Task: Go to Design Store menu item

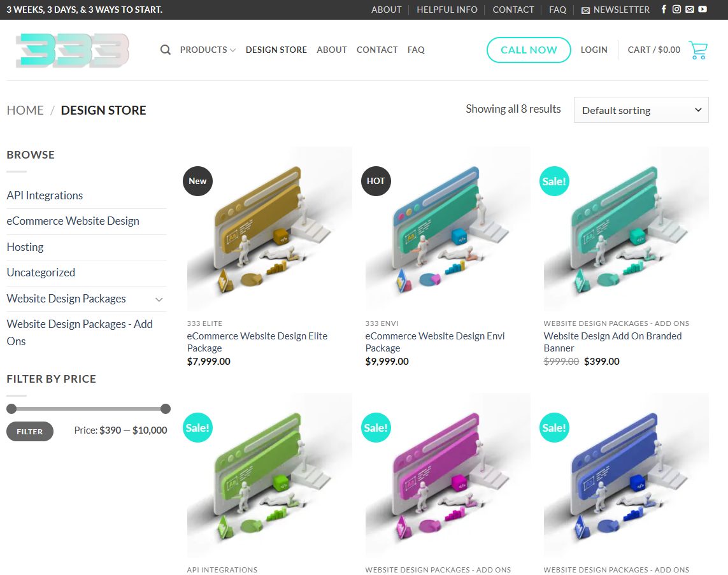Action: 276,50
